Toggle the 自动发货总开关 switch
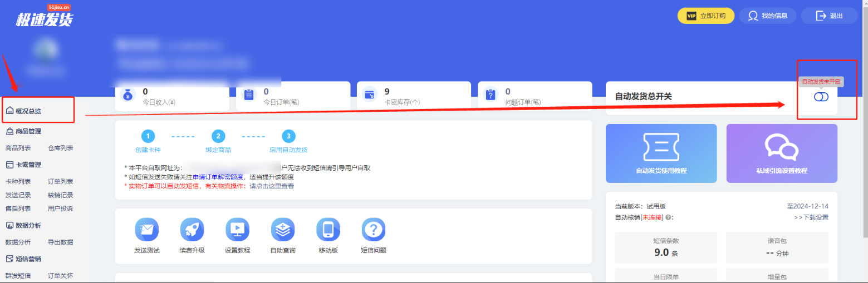 [821, 97]
